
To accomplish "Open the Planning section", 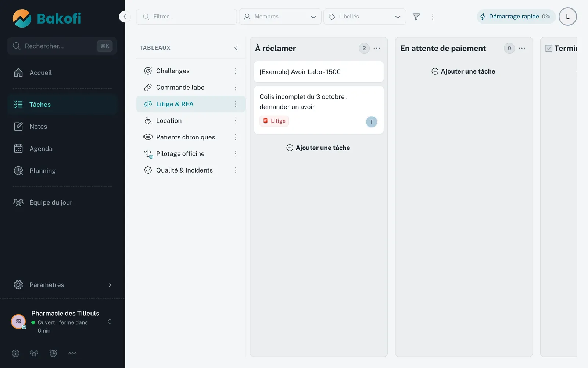I will pos(62,171).
